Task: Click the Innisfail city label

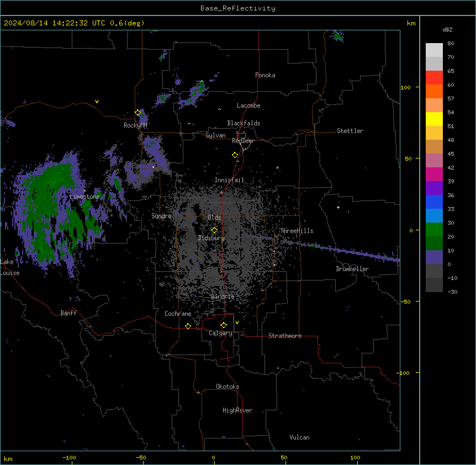Action: [229, 180]
